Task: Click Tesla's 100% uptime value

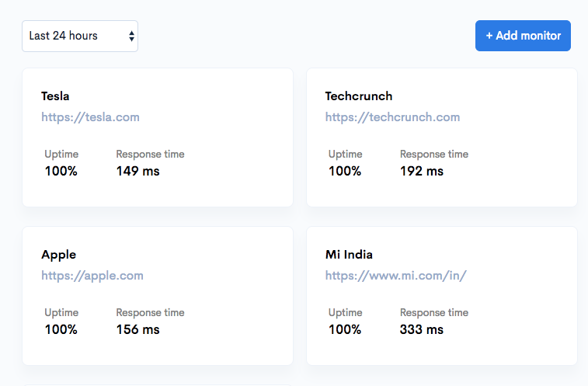Action: tap(61, 171)
